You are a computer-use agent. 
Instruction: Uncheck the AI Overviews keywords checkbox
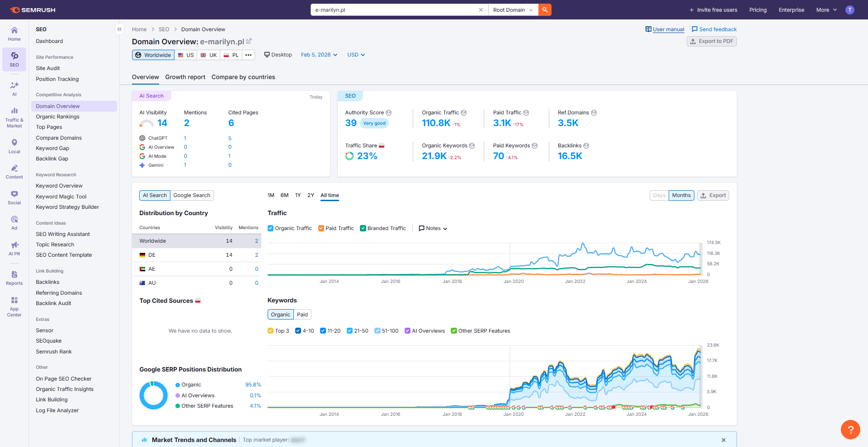click(407, 331)
